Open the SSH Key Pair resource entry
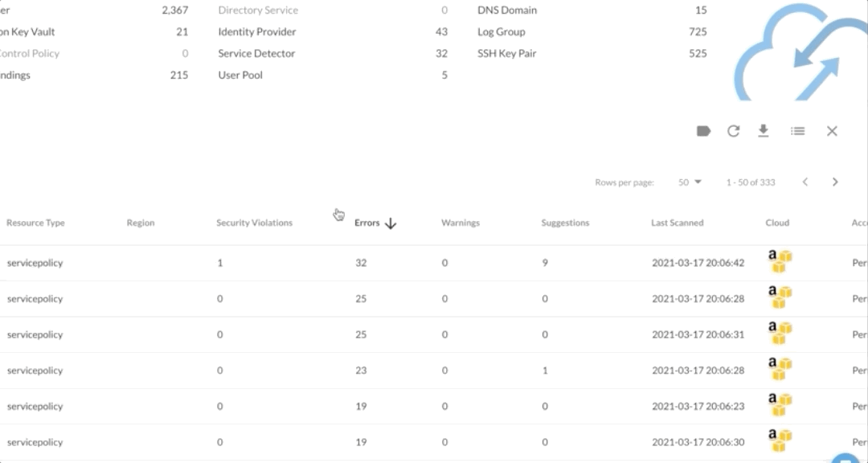Viewport: 868px width, 463px height. point(506,54)
